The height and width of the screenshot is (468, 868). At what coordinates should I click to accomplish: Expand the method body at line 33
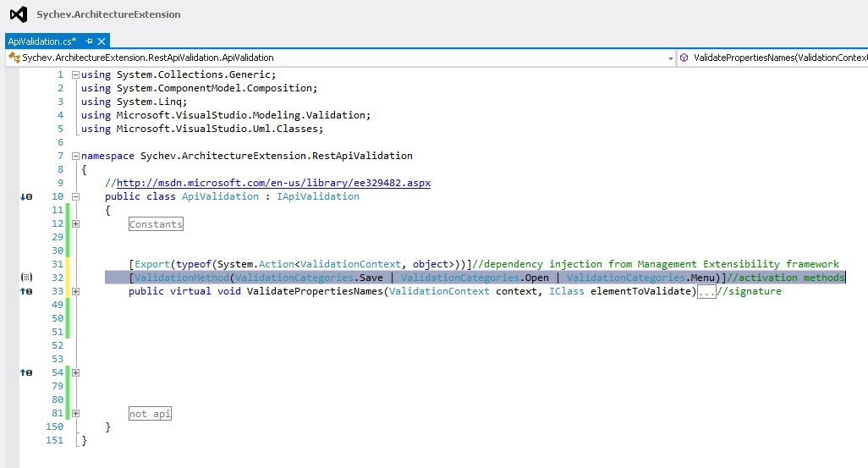(75, 291)
